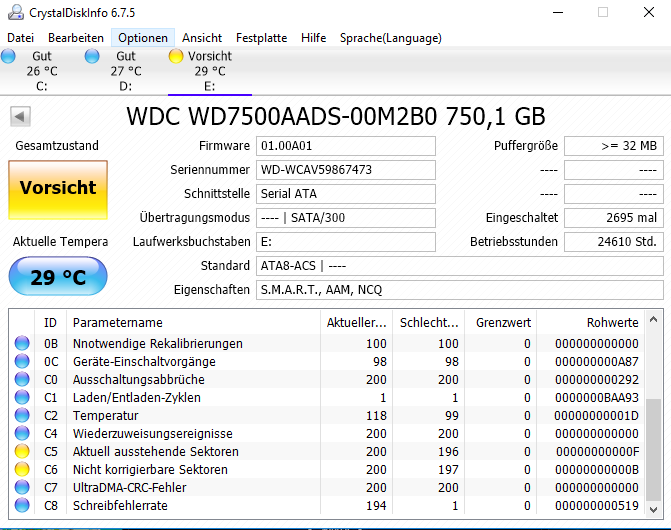Click the scrollbar up arrow
This screenshot has width=671, height=530.
(x=653, y=319)
